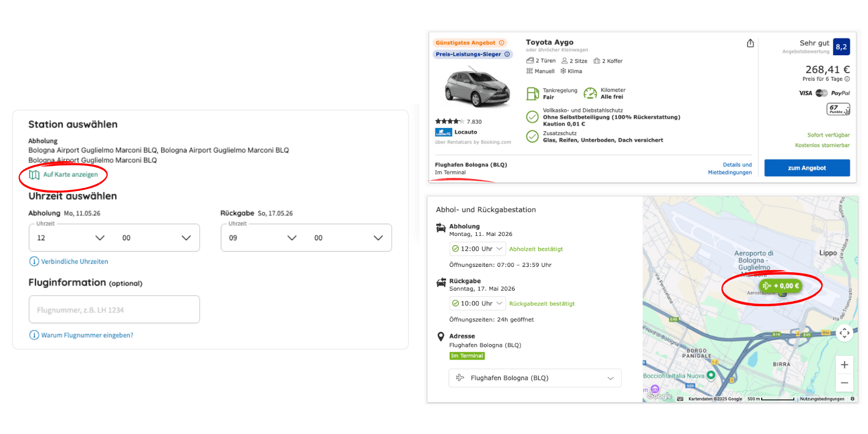The height and width of the screenshot is (434, 868).
Task: Click the Google logo on map
Action: click(x=660, y=397)
